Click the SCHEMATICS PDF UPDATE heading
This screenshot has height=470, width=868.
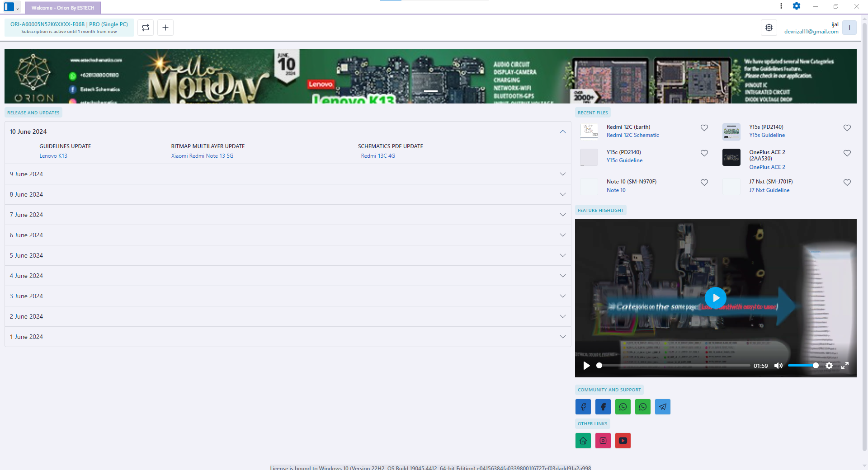click(x=391, y=146)
